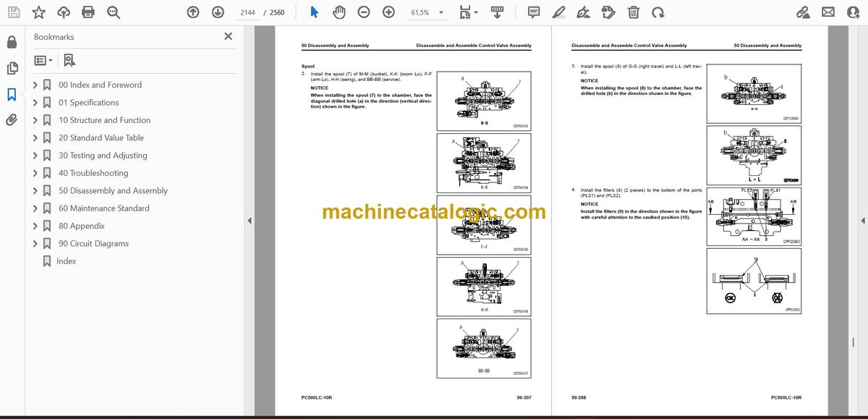Viewport: 868px width, 419px height.
Task: Open the attachments paperclip panel
Action: click(12, 120)
